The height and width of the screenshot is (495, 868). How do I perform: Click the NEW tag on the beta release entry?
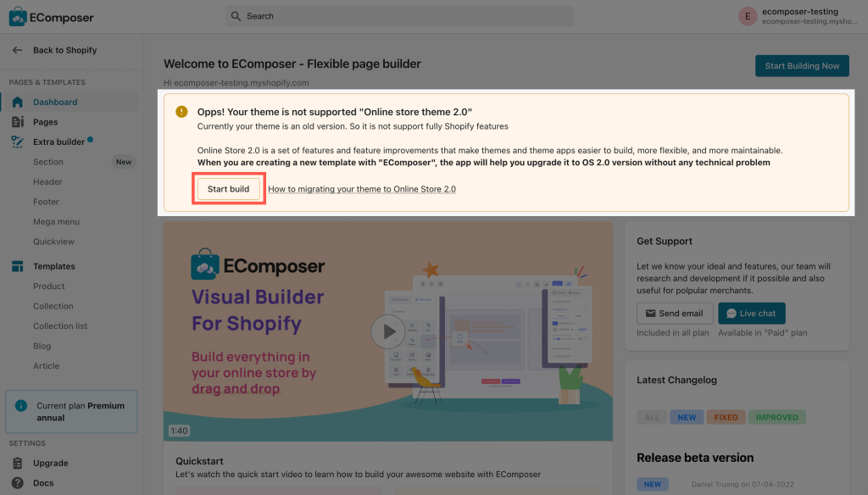click(653, 484)
